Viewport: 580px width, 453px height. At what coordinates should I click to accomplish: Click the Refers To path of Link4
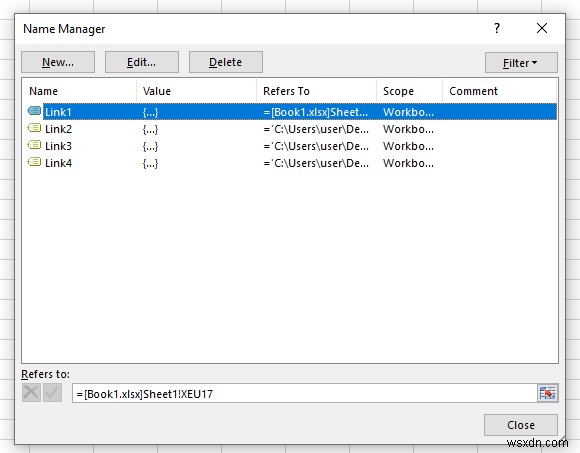click(316, 163)
